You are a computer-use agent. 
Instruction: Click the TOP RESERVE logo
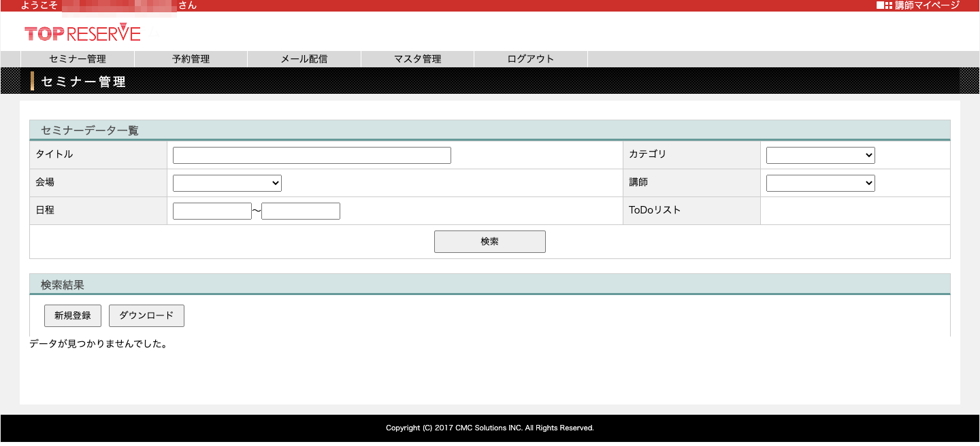point(82,33)
